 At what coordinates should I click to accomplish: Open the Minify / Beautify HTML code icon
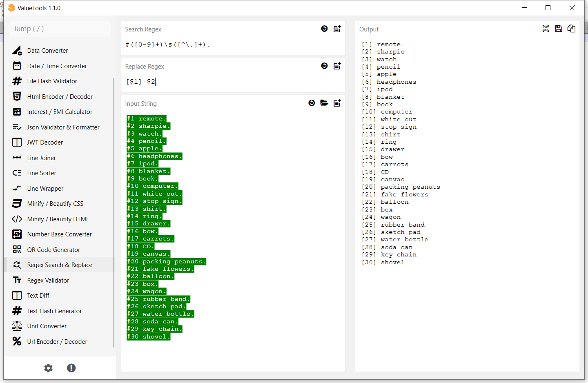[x=17, y=219]
